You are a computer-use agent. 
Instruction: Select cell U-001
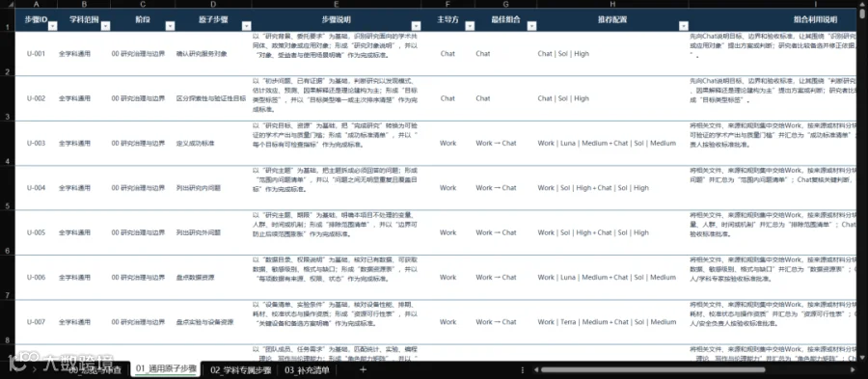36,54
